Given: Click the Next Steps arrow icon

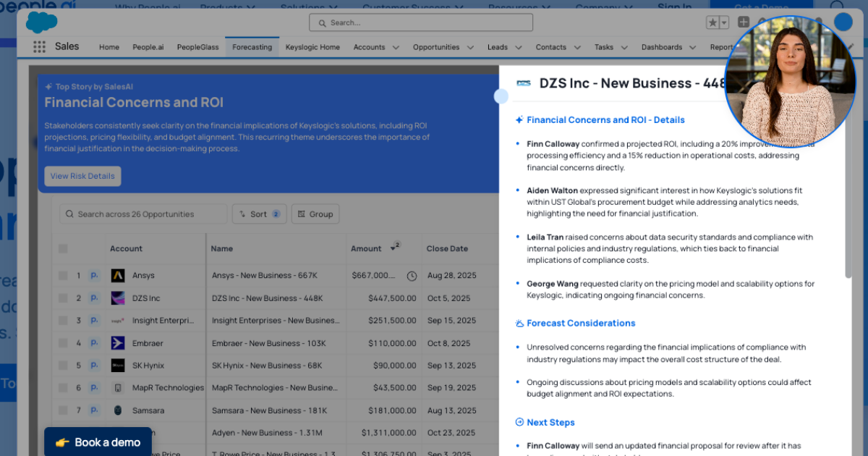Looking at the screenshot, I should click(x=519, y=422).
